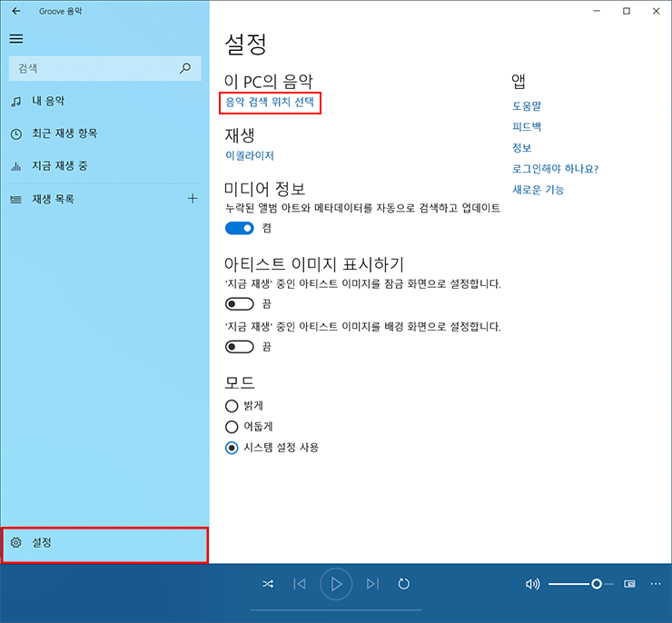
Task: Click the 음악 검색 위치 선택 link
Action: pyautogui.click(x=270, y=102)
